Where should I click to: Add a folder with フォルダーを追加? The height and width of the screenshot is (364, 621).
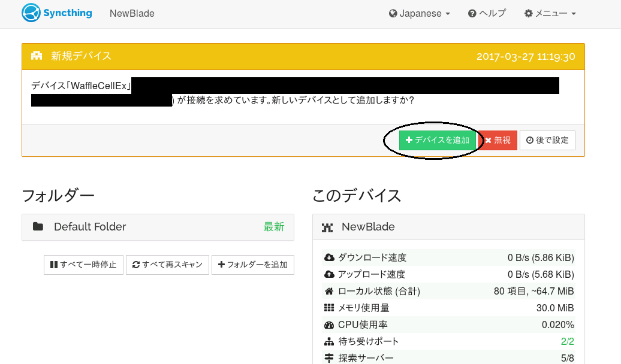tap(252, 265)
